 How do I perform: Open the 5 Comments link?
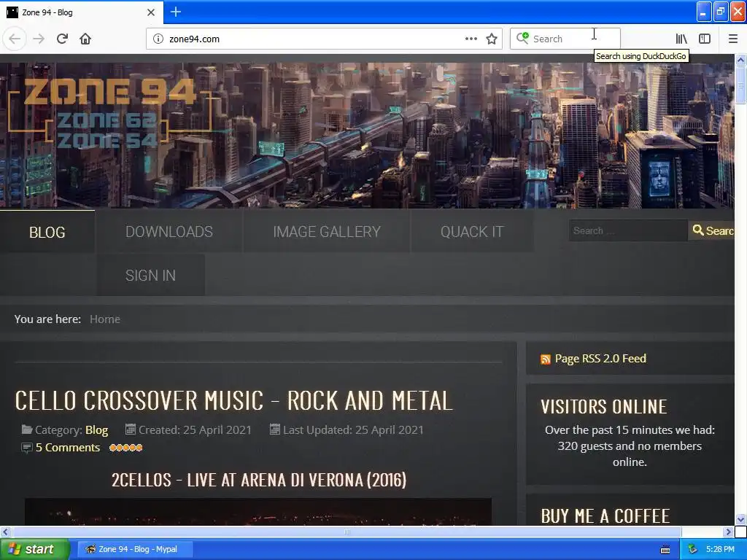(x=68, y=448)
